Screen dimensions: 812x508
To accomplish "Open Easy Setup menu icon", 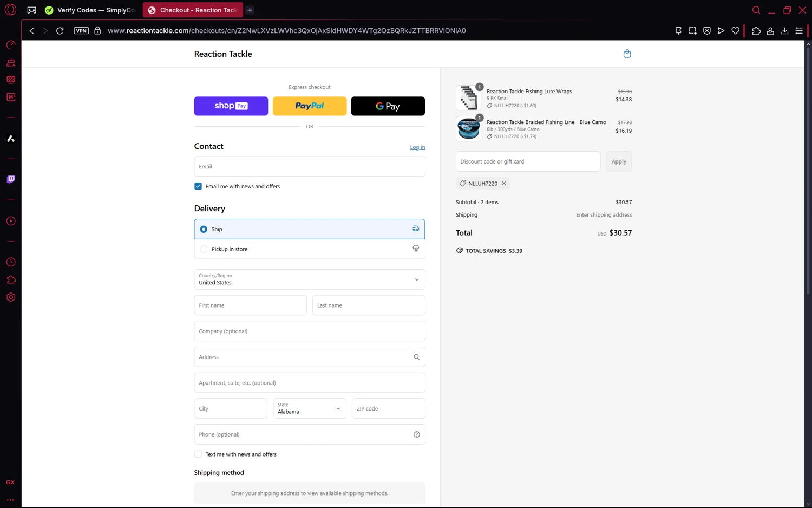I will [799, 31].
